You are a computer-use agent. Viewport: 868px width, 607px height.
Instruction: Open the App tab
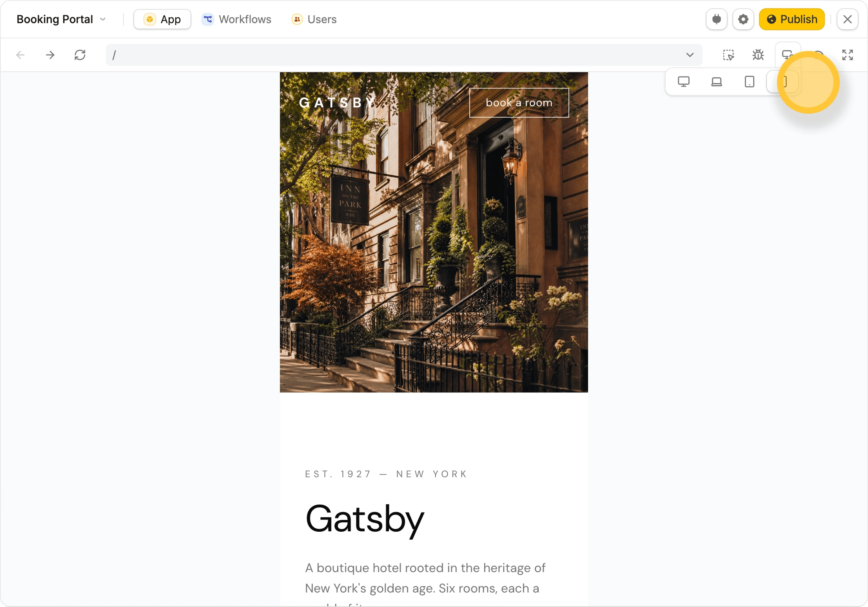162,19
